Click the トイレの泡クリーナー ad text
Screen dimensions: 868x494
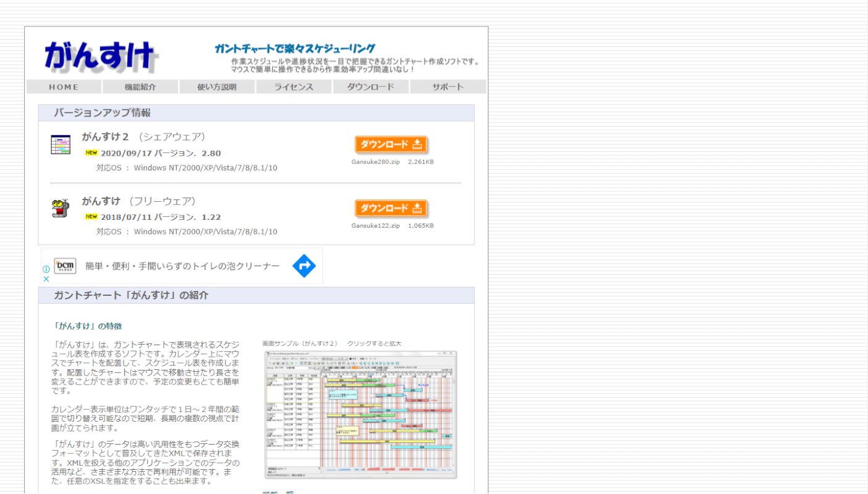(182, 266)
